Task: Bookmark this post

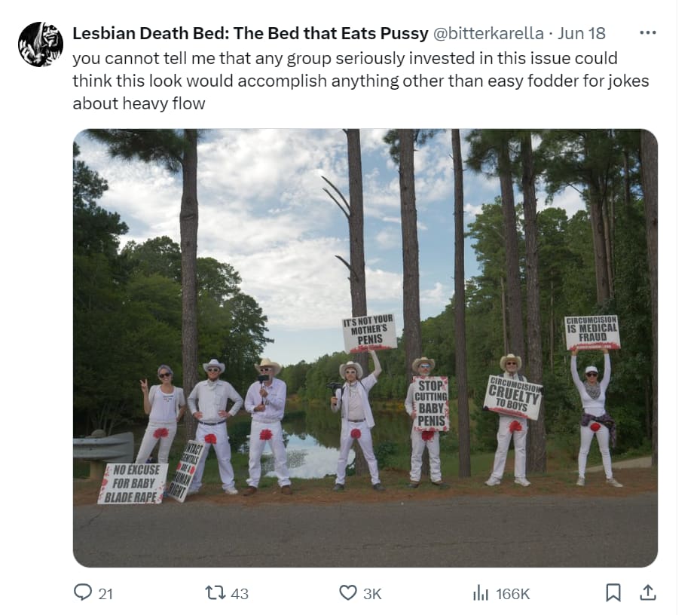Action: 613,592
